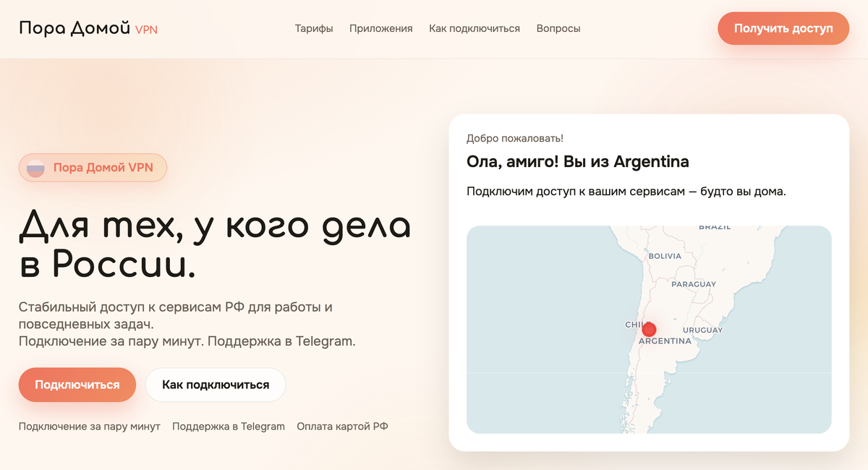This screenshot has height=470, width=868.
Task: Click the «Оплата картой РФ» link
Action: pos(342,426)
